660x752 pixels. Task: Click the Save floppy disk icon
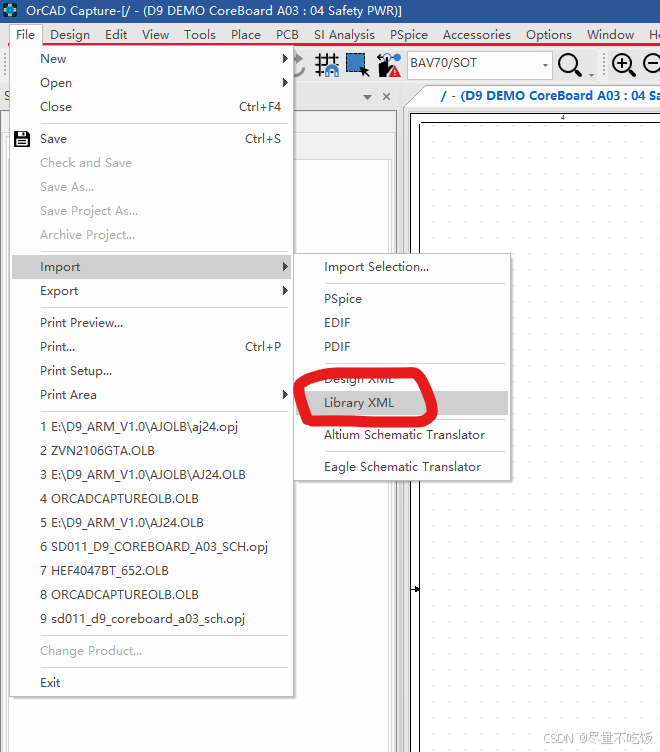coord(22,139)
